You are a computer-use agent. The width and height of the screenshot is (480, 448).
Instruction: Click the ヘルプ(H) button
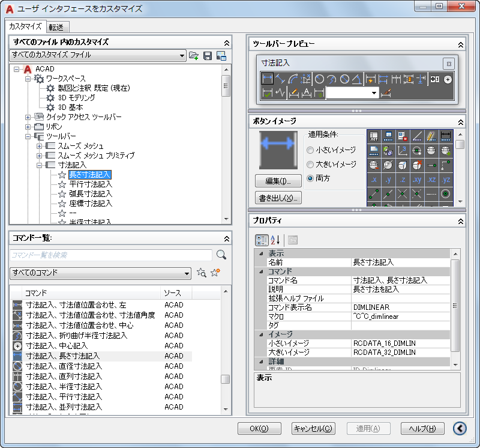422,428
